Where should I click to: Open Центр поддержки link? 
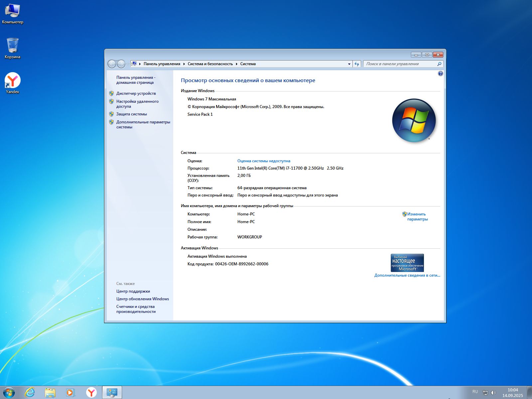pos(133,291)
